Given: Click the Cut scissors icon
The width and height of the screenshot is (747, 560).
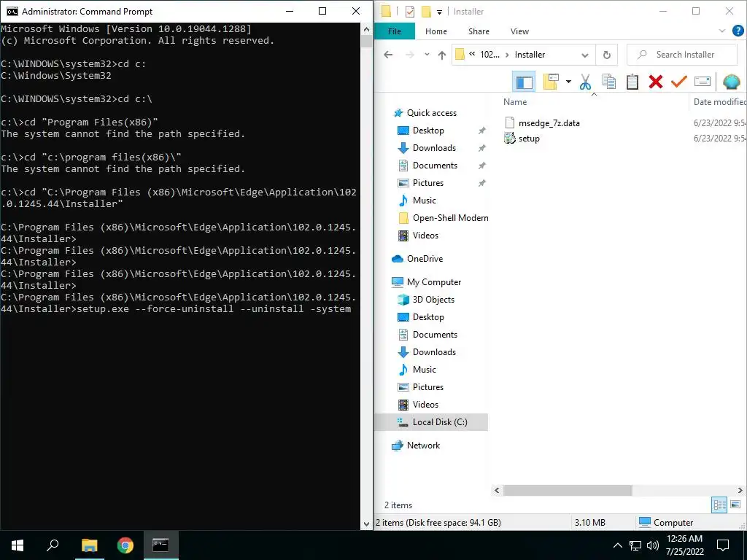Looking at the screenshot, I should tap(585, 82).
